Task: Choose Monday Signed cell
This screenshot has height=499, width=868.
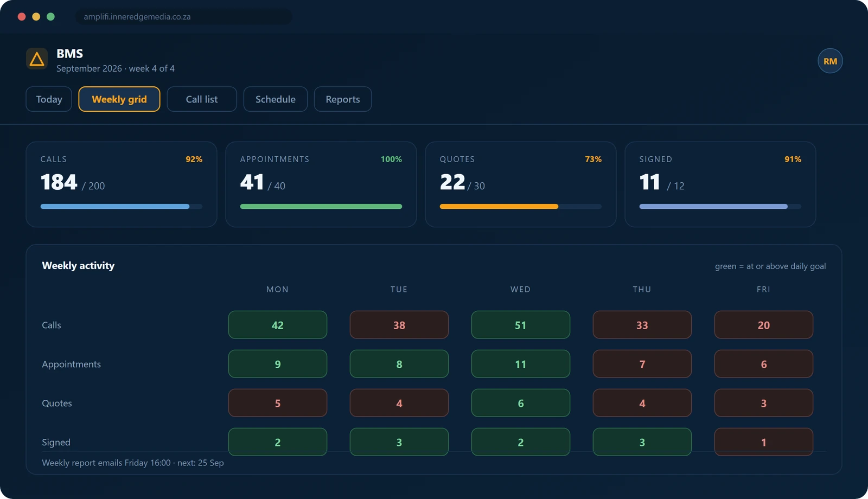Action: (278, 442)
